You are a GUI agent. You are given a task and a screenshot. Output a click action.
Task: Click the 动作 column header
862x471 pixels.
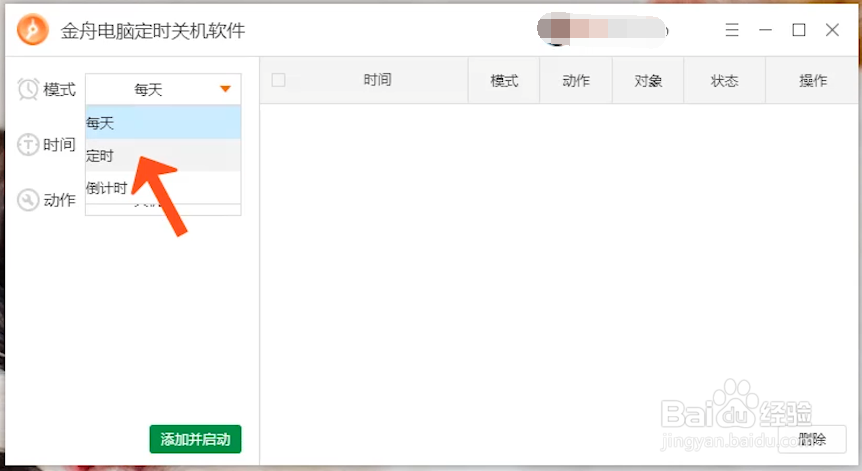576,80
